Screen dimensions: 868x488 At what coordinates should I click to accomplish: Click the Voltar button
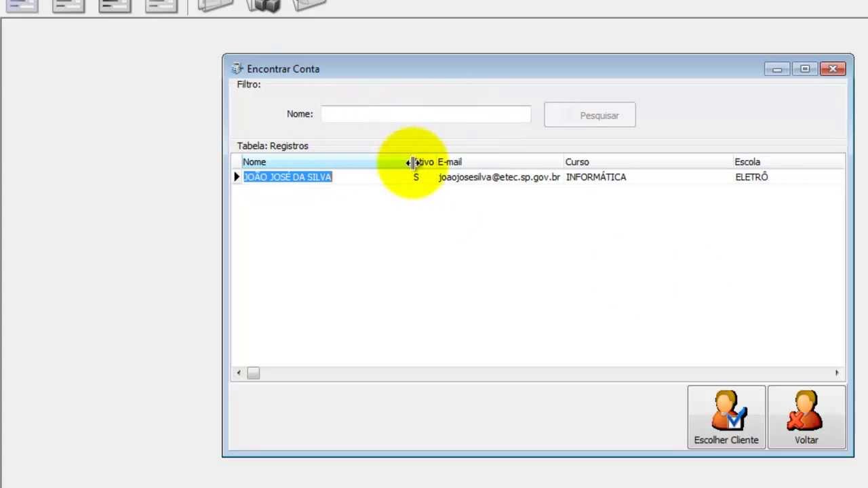coord(806,418)
